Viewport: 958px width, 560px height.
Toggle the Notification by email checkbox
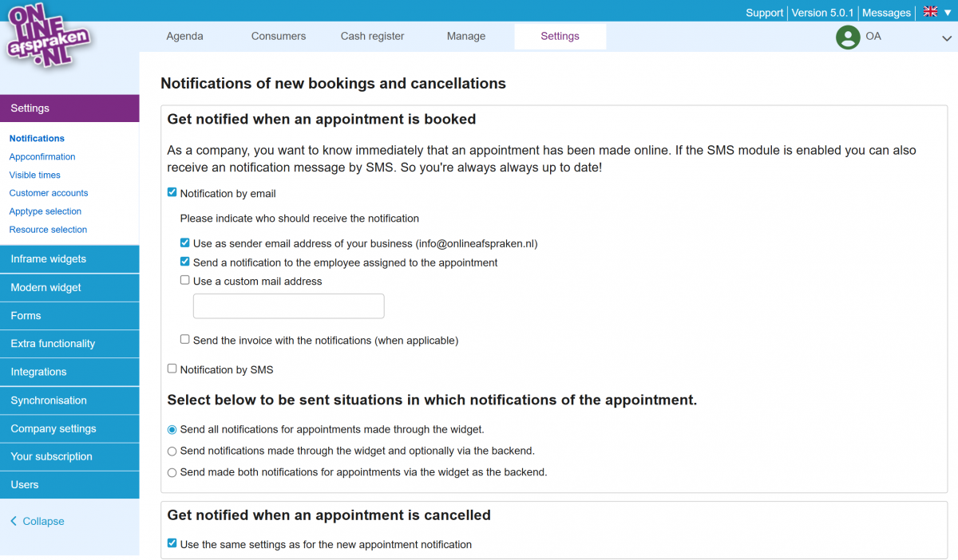tap(172, 192)
